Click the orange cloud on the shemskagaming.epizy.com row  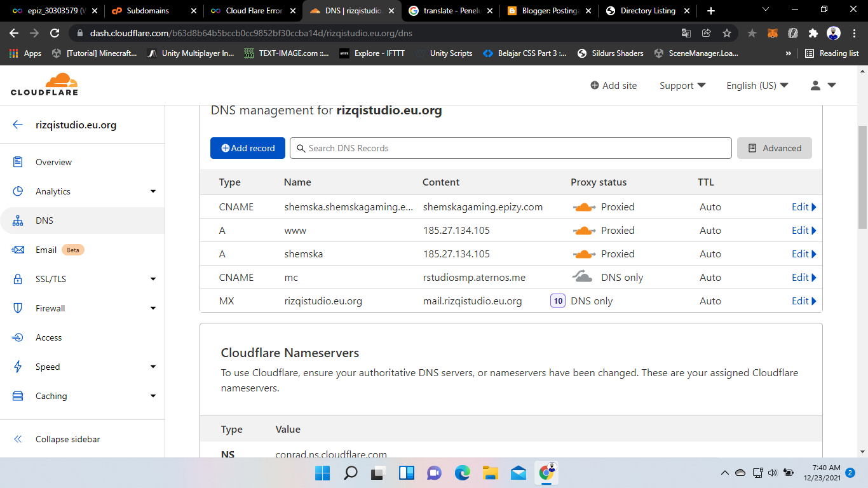(584, 207)
